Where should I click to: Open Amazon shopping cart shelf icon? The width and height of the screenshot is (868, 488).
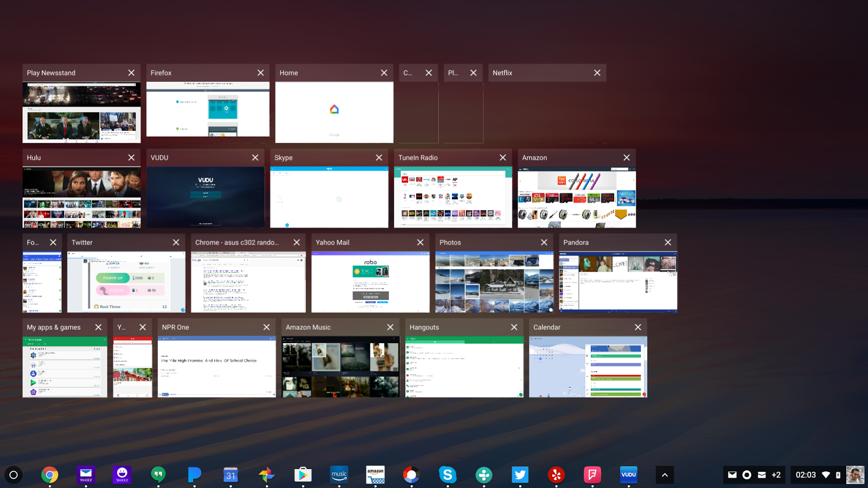tap(375, 475)
